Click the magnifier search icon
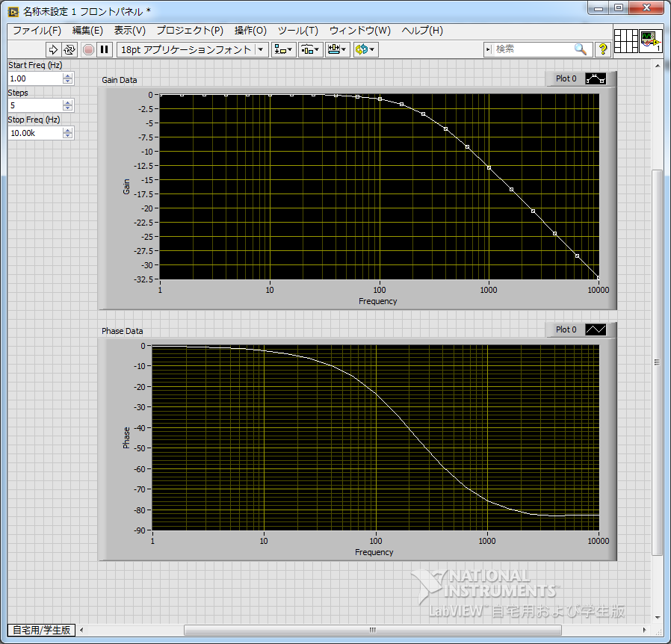This screenshot has height=644, width=671. (x=581, y=49)
